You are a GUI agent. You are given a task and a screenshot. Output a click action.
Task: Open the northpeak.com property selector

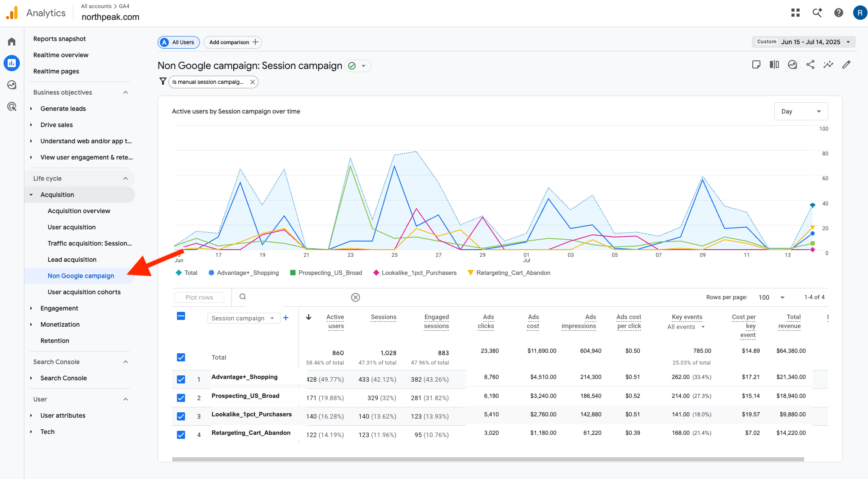(x=110, y=17)
